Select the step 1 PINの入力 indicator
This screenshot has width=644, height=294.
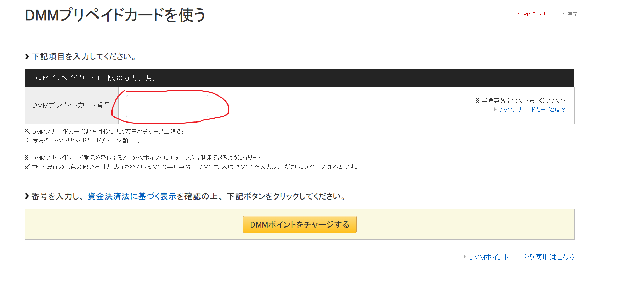click(532, 14)
